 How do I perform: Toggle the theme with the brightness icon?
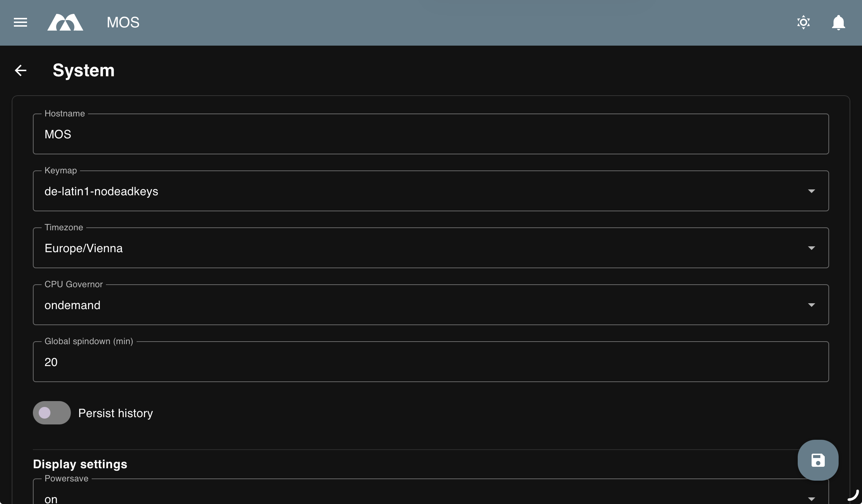(803, 22)
